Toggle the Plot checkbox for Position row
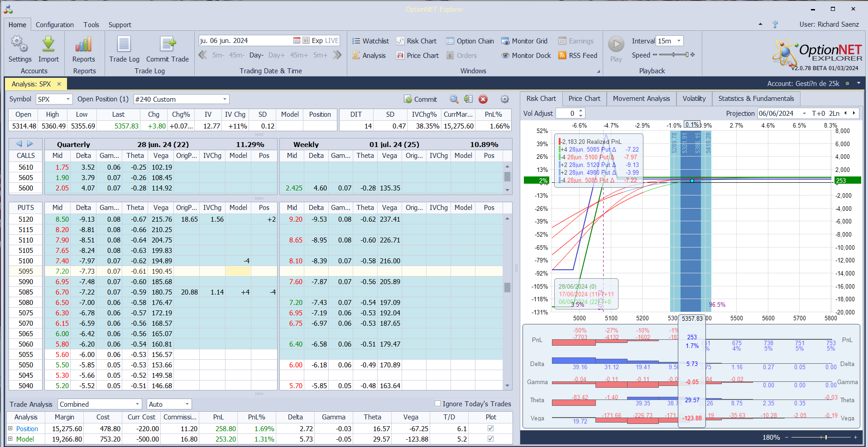868x447 pixels. pyautogui.click(x=490, y=428)
